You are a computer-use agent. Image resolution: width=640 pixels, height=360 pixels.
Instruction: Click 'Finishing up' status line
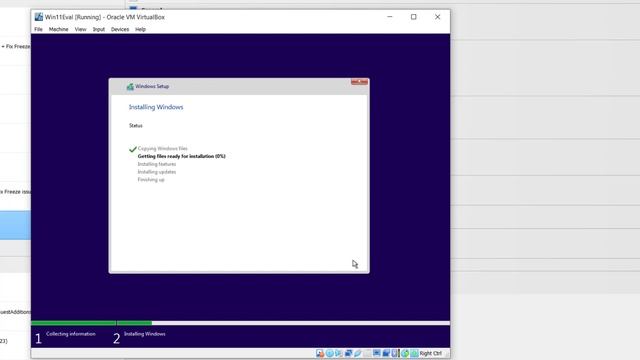(151, 180)
